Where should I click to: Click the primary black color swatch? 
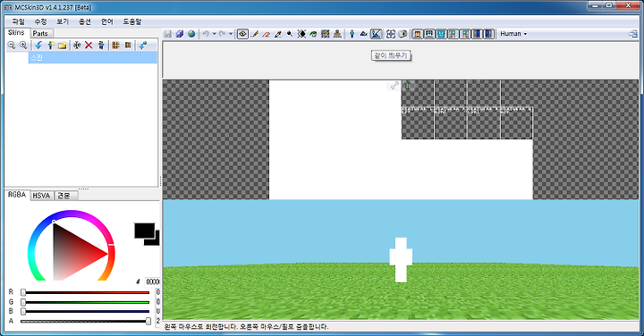tap(144, 231)
